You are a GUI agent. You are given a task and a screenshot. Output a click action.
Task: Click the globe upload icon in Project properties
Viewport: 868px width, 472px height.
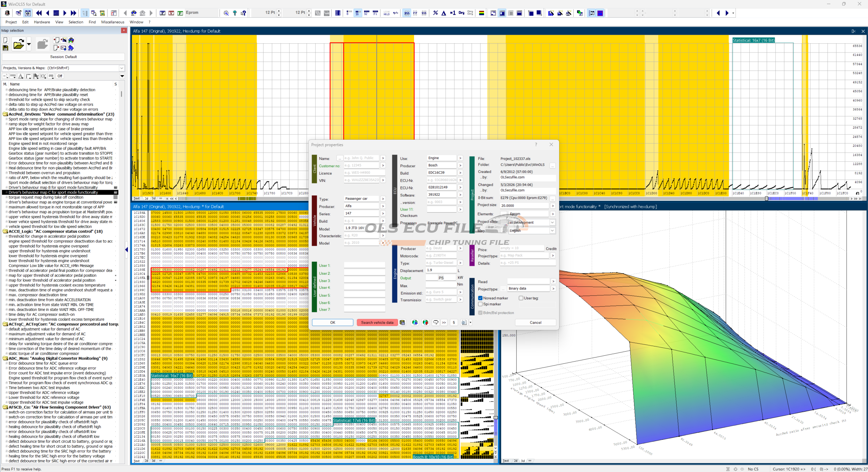coord(426,322)
